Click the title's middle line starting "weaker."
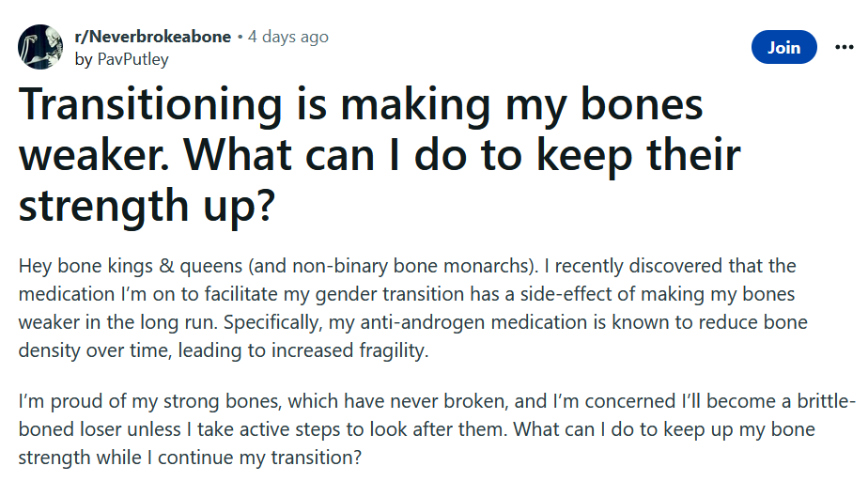Screen dimensions: 868x497 [380, 154]
